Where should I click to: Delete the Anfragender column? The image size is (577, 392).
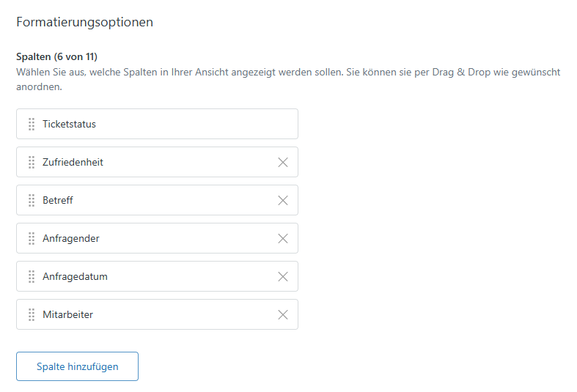(283, 238)
